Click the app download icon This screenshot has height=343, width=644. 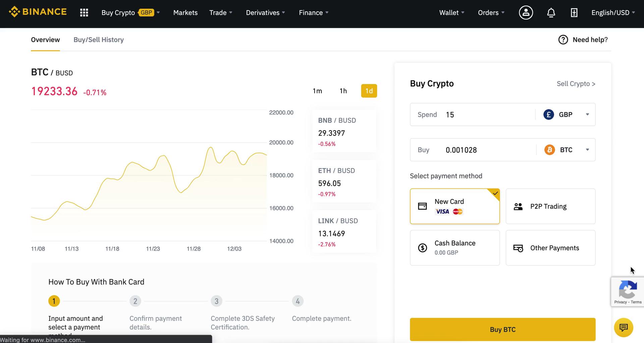[x=574, y=13]
